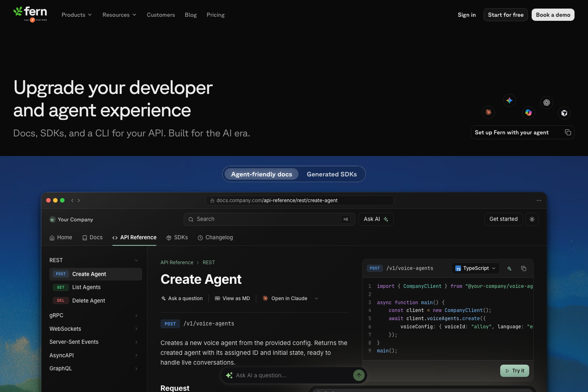Expand the Open in Claude dropdown chevron
Viewport: 588px width, 392px height.
[316, 298]
